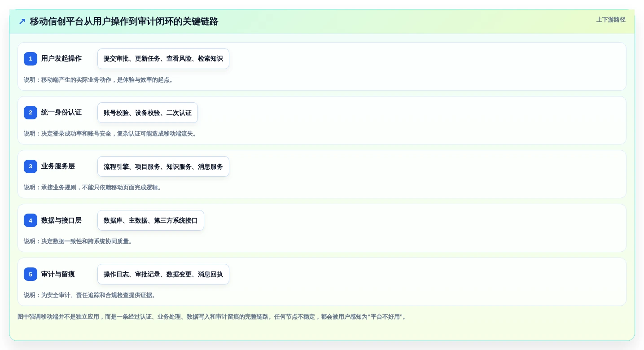This screenshot has height=350, width=644.
Task: Click the note 决定登录成功率和账号安全
Action: click(110, 134)
